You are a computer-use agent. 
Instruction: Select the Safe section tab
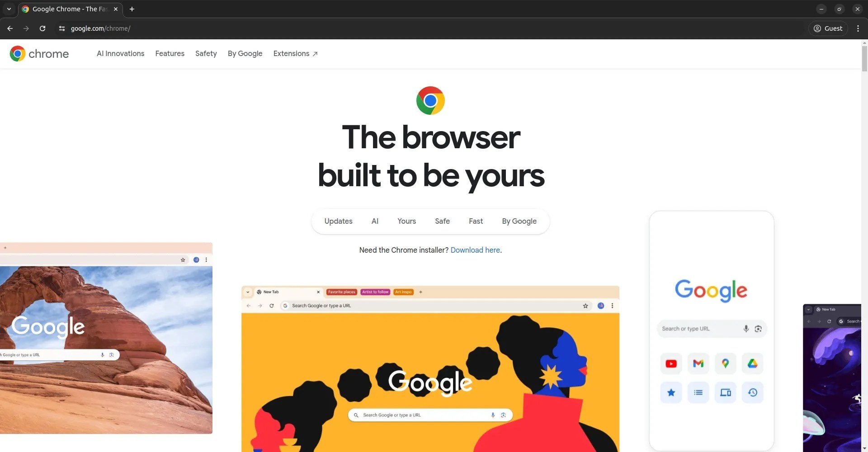[443, 221]
